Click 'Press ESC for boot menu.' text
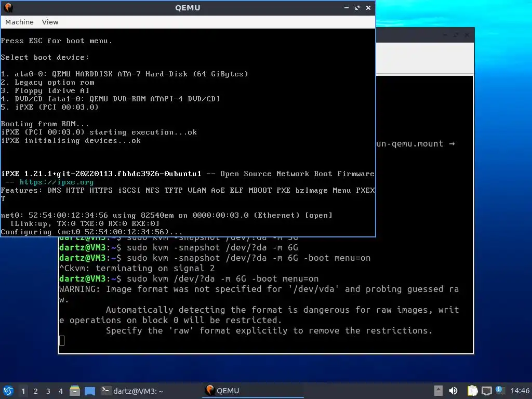Viewport: 532px width, 399px height. click(56, 41)
